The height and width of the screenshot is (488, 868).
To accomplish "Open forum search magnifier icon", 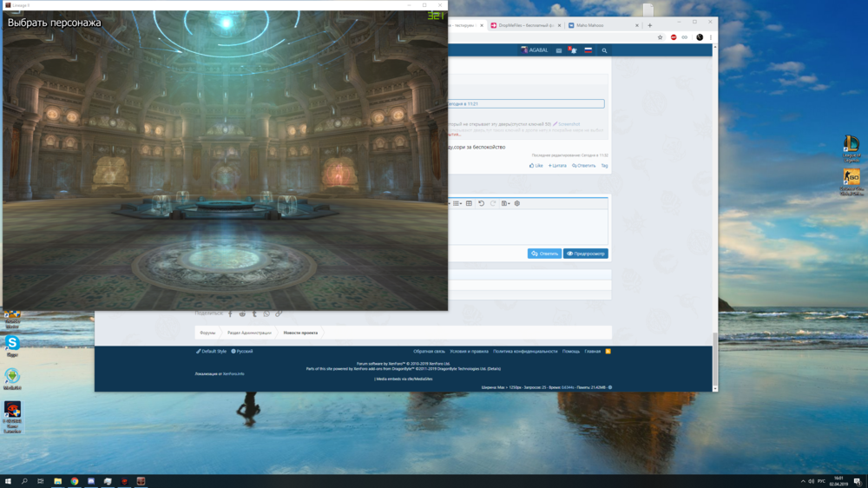I will pyautogui.click(x=605, y=50).
